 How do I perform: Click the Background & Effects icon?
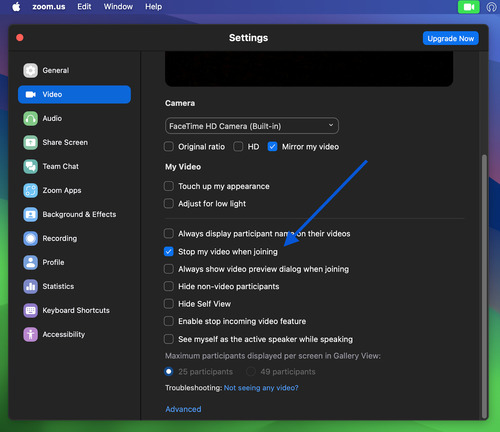(30, 214)
